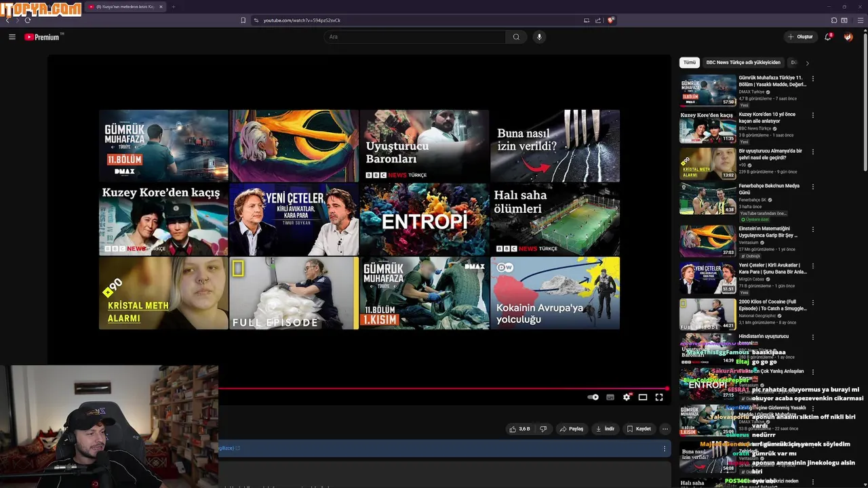Open options for Kuzey Kore'den 10 yıl video
Viewport: 868px width, 488px height.
click(812, 115)
